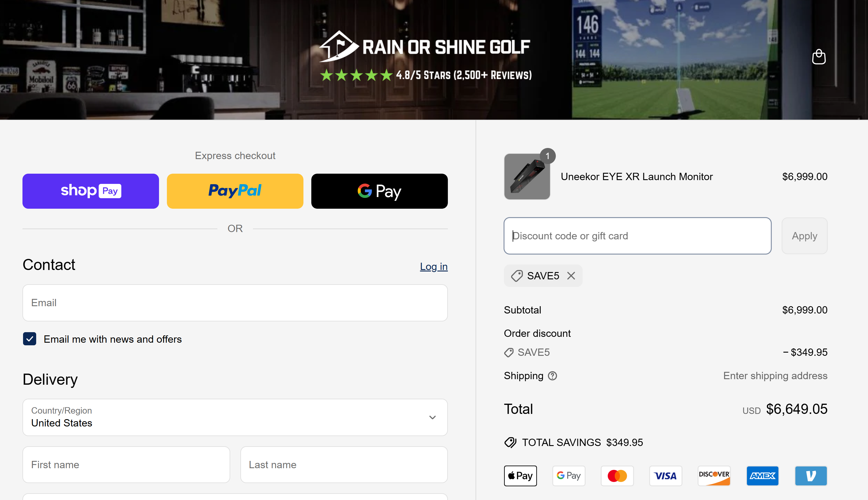Click the Total amount $6,649.05
868x500 pixels.
[x=797, y=409]
